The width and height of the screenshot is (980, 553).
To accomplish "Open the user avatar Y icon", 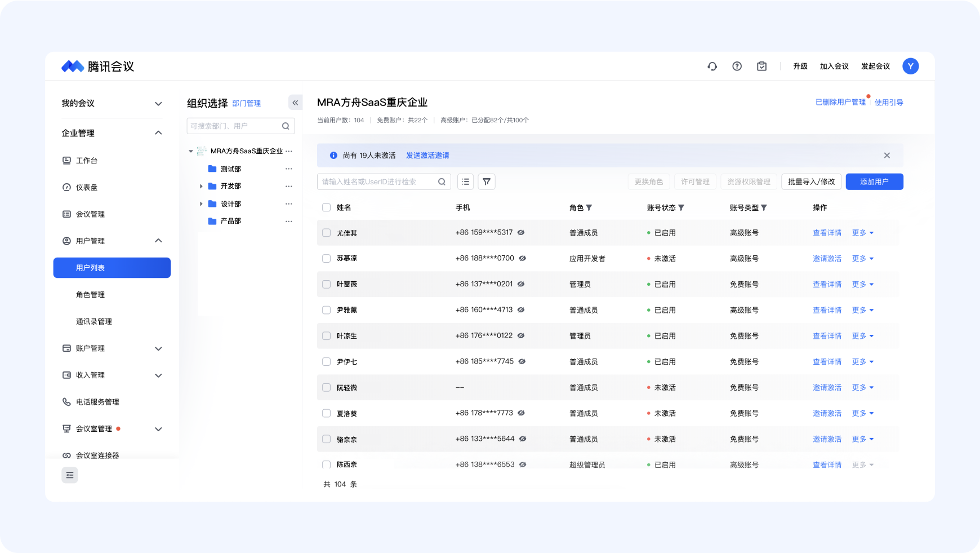I will tap(910, 67).
